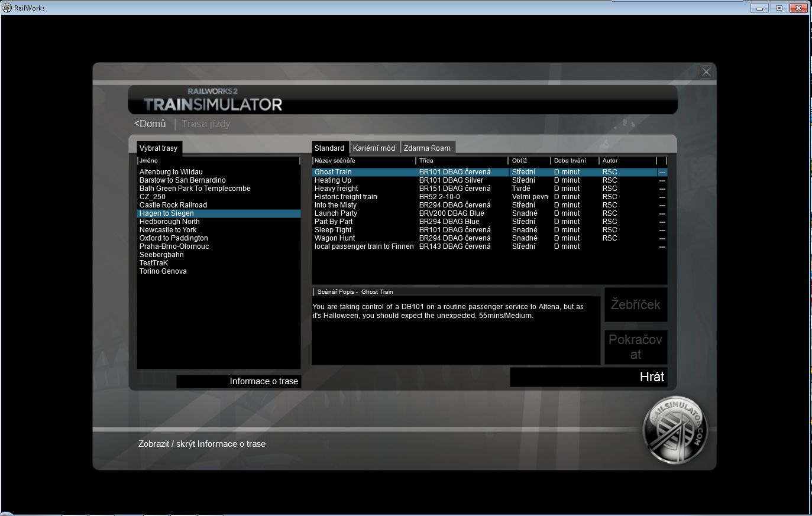Go back via the <Domů link
The image size is (812, 516).
[x=150, y=124]
